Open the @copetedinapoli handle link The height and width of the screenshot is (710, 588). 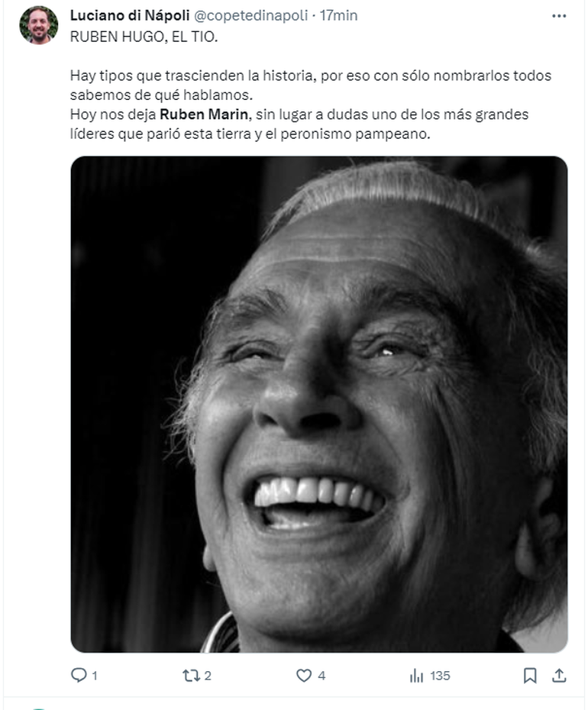[250, 15]
